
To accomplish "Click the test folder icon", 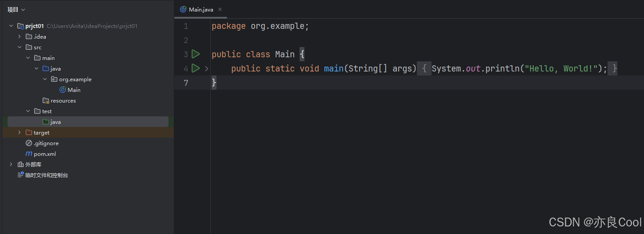I will 37,111.
